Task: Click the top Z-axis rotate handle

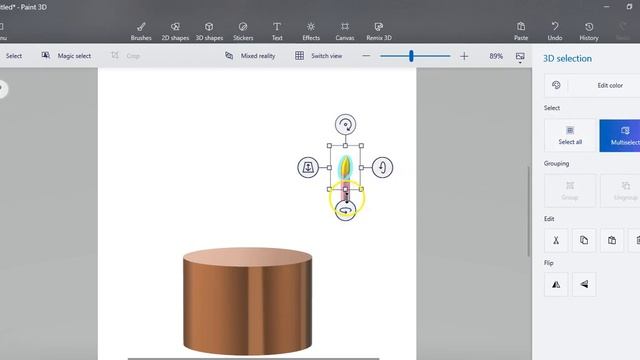Action: (345, 124)
